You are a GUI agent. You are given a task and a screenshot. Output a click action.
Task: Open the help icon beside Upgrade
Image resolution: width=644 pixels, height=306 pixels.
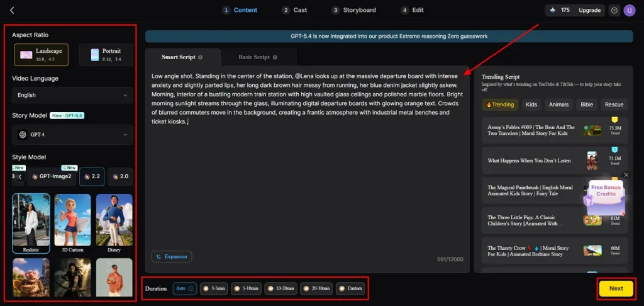pyautogui.click(x=614, y=10)
